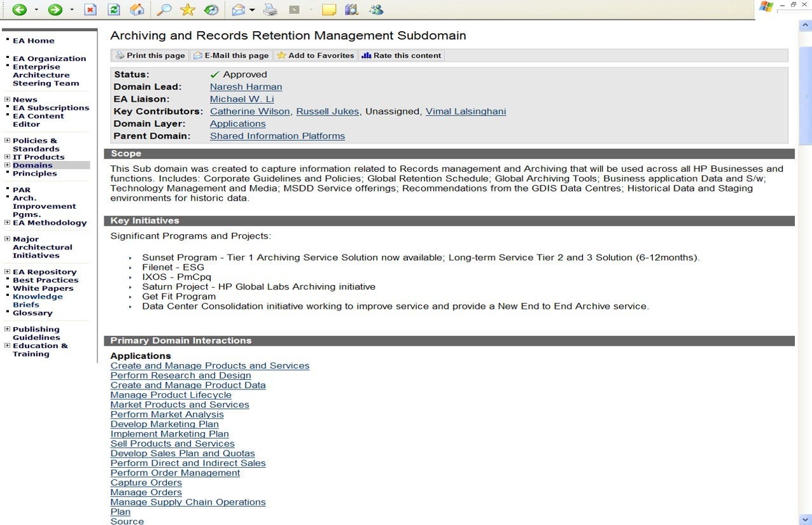Open Best Practices sidebar item
The height and width of the screenshot is (525, 812).
(46, 280)
